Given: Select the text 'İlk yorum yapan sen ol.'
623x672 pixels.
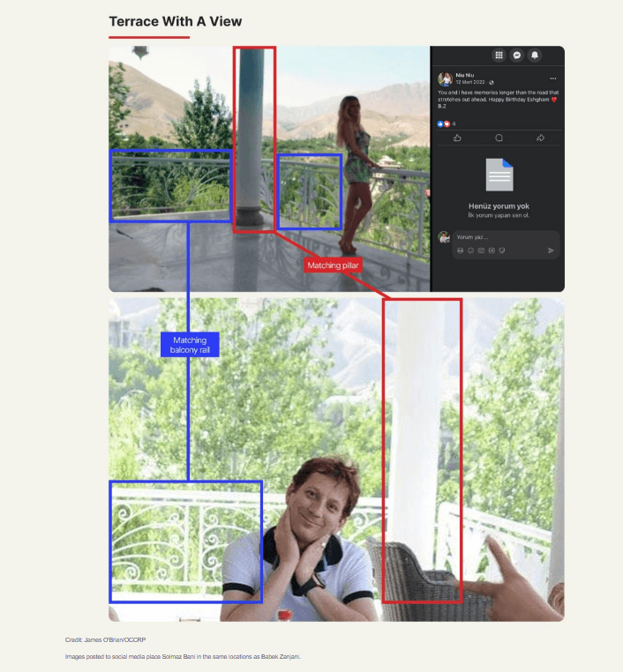Looking at the screenshot, I should 499,215.
